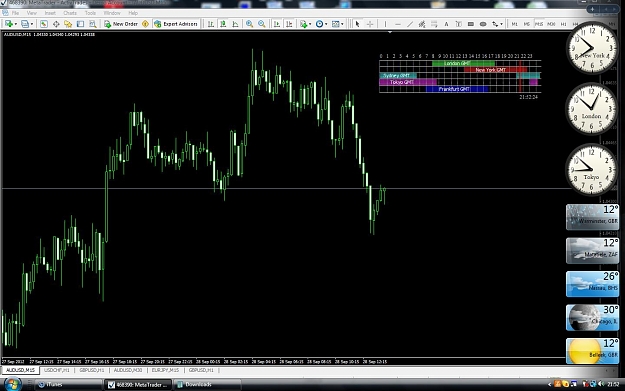Select the Cursor arrow tool
Viewport: 625px width, 391px height.
(x=358, y=24)
